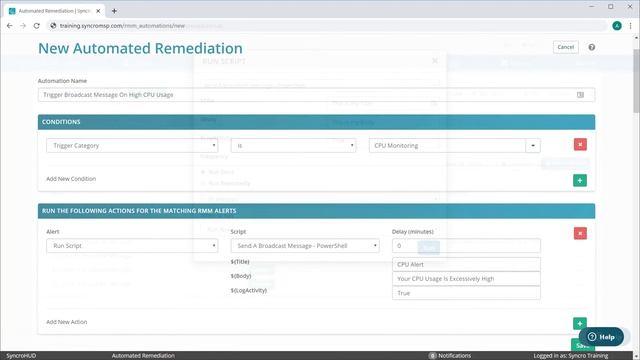Screen dimensions: 640x360
Task: Click the $(Title) variable label
Action: click(240, 262)
